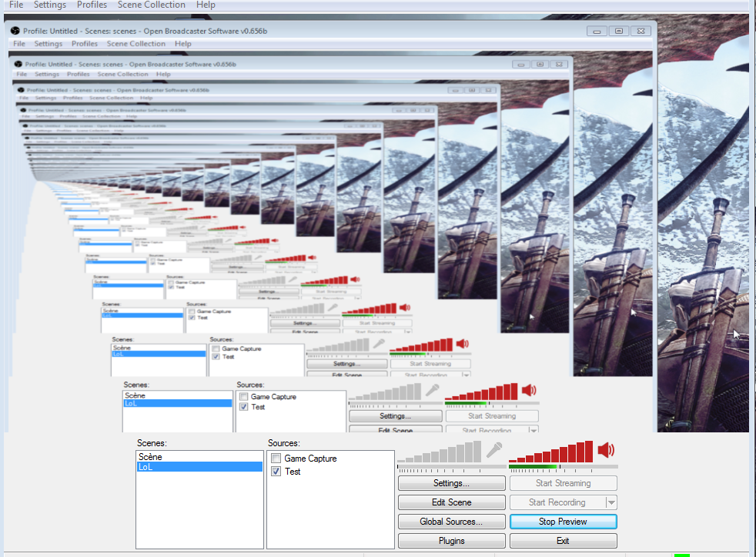Adjust the microphone volume gray bar slider
The height and width of the screenshot is (557, 756).
(x=440, y=452)
